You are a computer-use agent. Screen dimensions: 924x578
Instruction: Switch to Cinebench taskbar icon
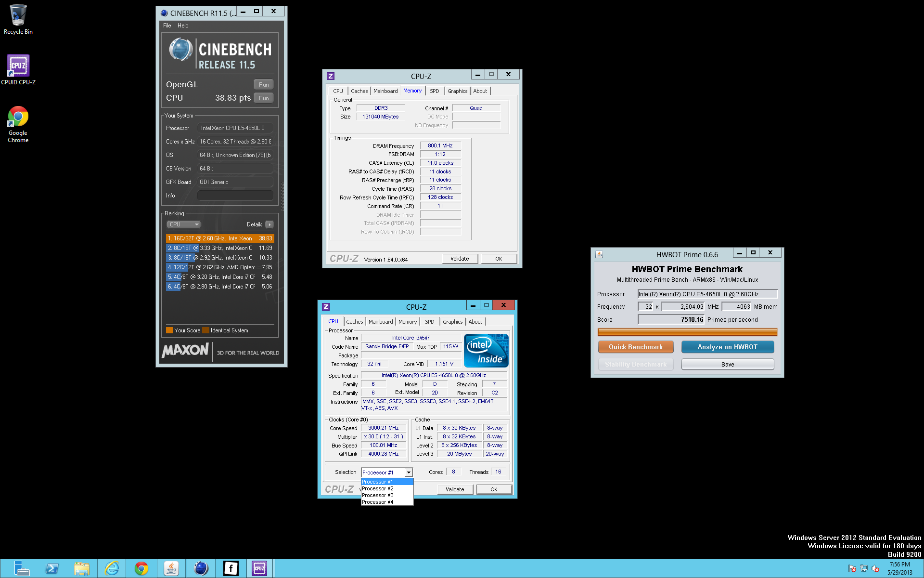(201, 568)
